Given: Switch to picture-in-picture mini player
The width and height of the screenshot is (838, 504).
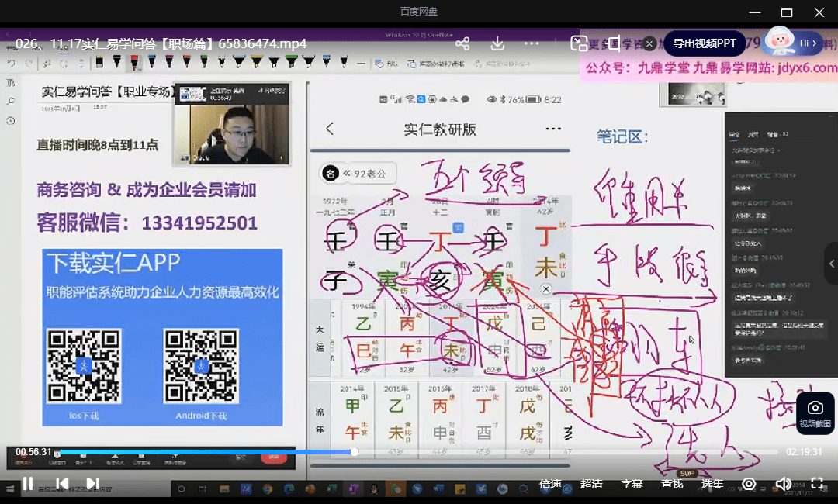Looking at the screenshot, I should tap(579, 43).
